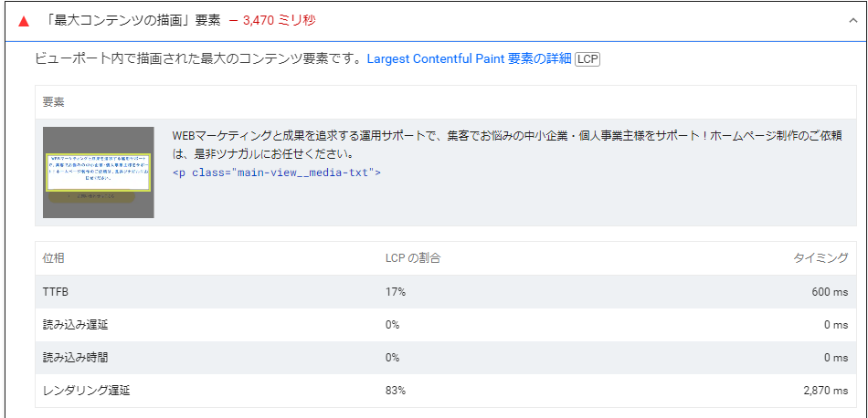Click the LCP badge label
868x418 pixels.
(587, 59)
